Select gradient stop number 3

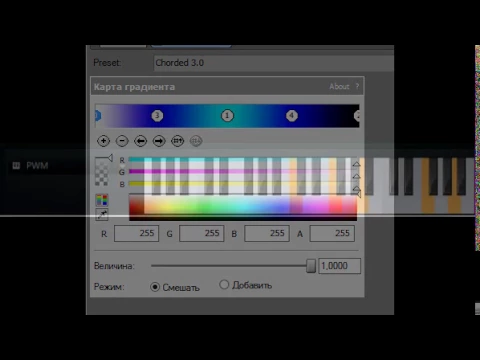click(157, 116)
